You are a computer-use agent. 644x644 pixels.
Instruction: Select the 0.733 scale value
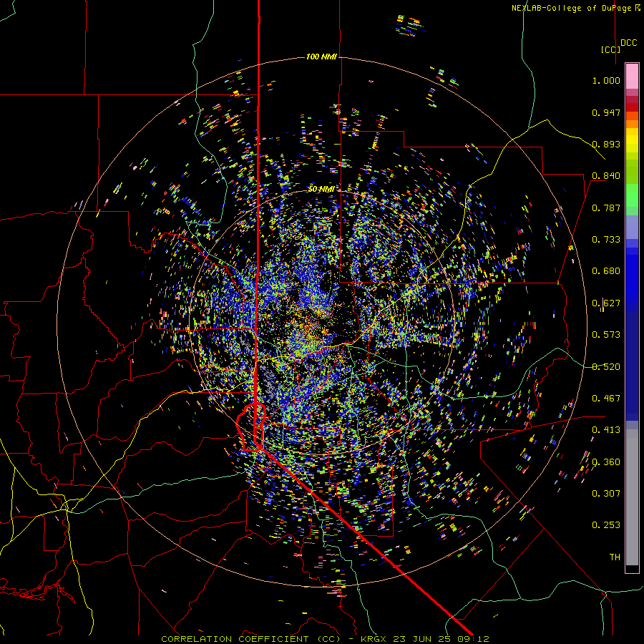coord(606,240)
